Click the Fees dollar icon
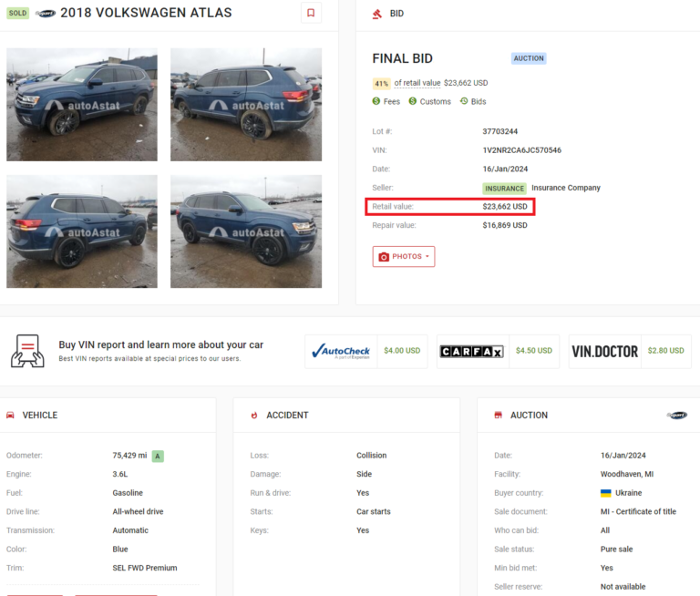700x596 pixels. [377, 101]
